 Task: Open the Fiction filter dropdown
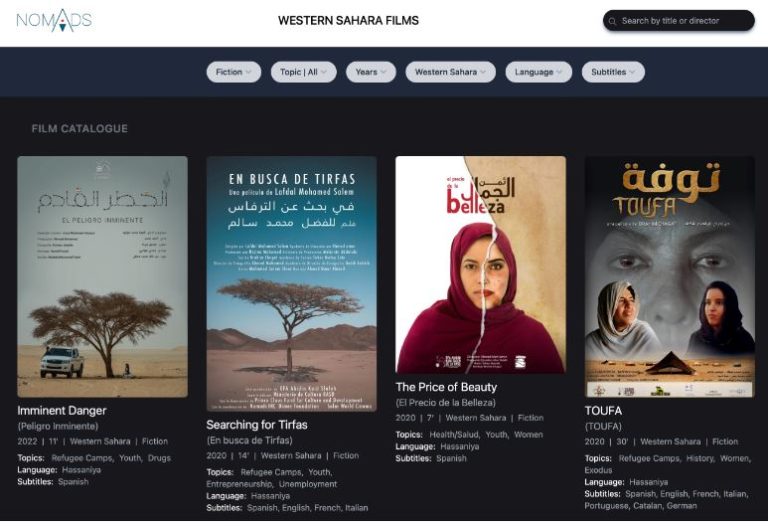234,72
